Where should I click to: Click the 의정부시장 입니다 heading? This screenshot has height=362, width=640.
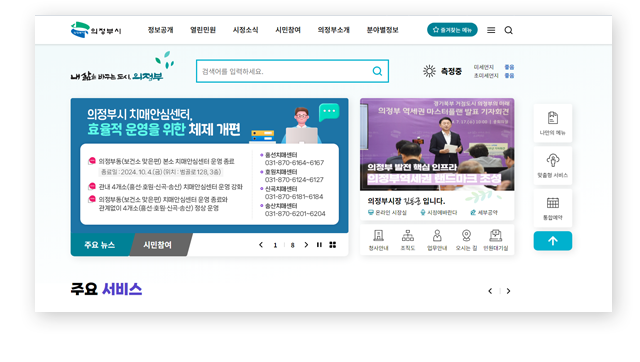[406, 201]
